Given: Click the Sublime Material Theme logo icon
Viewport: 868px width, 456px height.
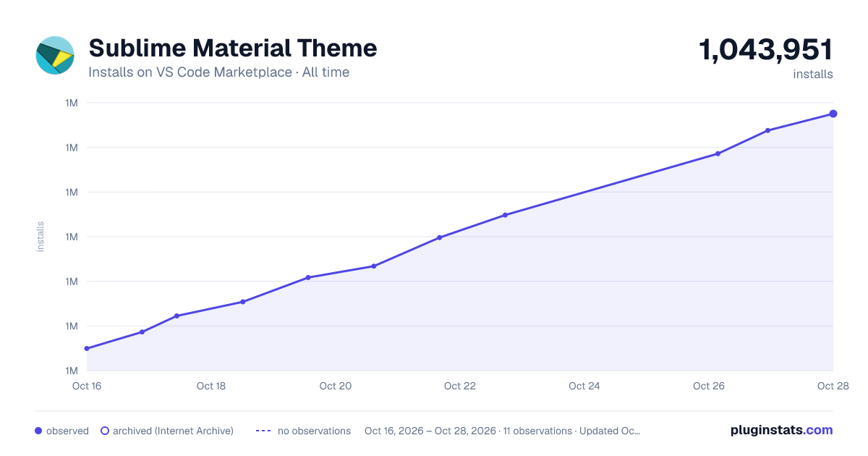Looking at the screenshot, I should coord(55,55).
